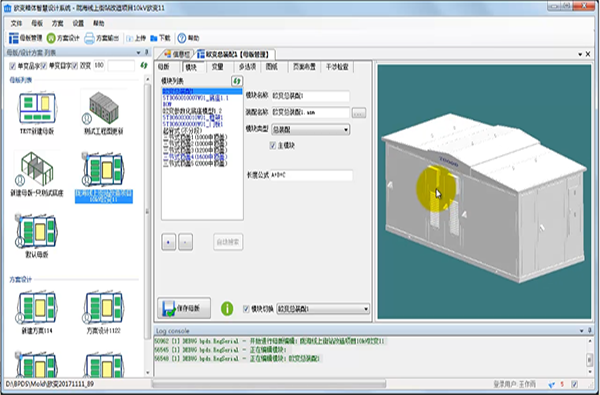Toggle the 模块切换 checkbox

pos(246,309)
